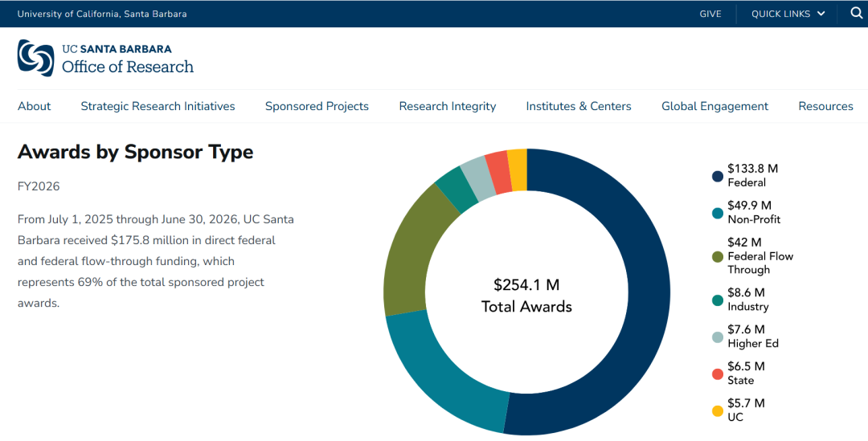Toggle the Non-Profit legend dot
868x441 pixels.
tap(718, 213)
